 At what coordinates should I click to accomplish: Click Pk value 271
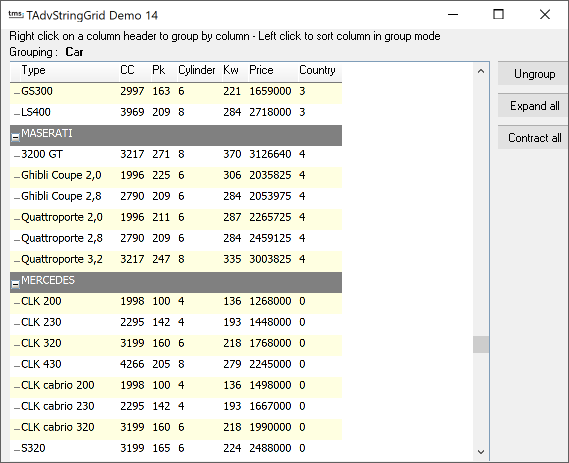click(161, 155)
